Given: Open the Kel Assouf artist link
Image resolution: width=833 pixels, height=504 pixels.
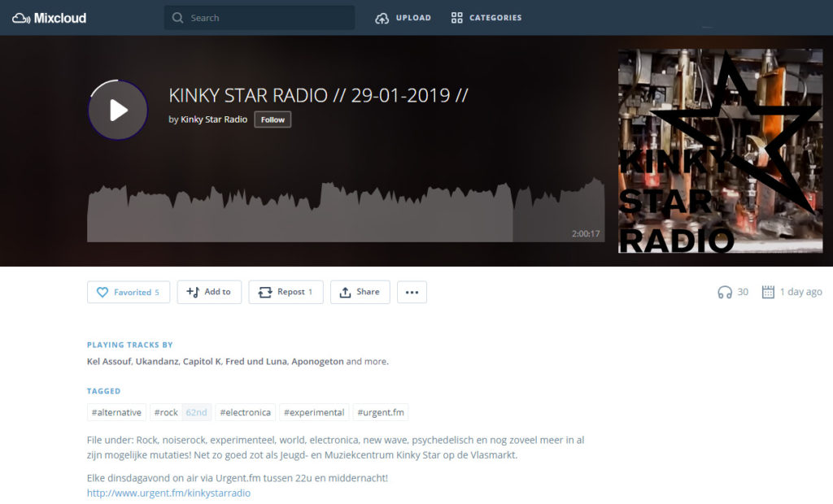Looking at the screenshot, I should point(108,361).
